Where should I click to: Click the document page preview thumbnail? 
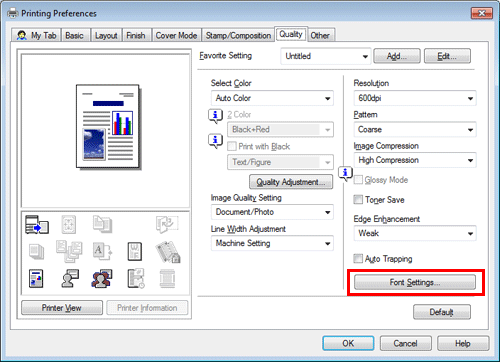pyautogui.click(x=108, y=127)
